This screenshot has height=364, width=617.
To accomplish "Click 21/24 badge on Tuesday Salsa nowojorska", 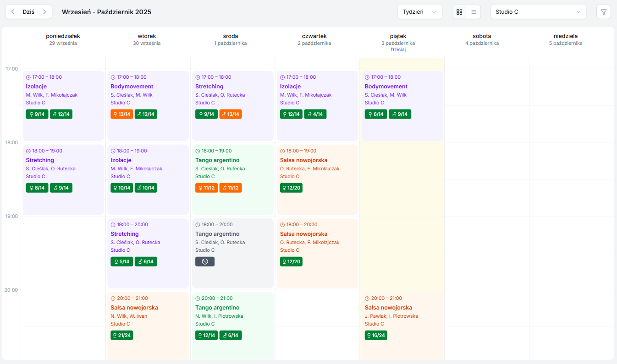I will 121,335.
